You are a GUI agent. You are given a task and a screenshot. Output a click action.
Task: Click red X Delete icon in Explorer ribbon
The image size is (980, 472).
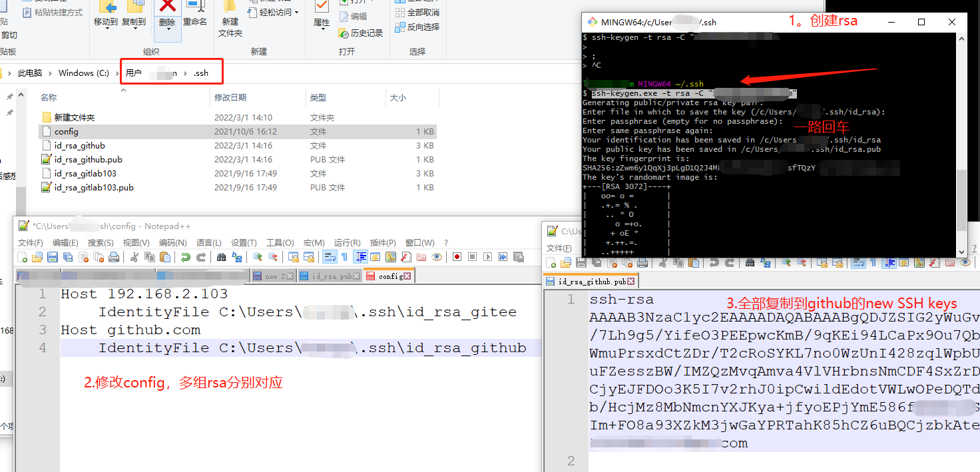click(x=168, y=5)
